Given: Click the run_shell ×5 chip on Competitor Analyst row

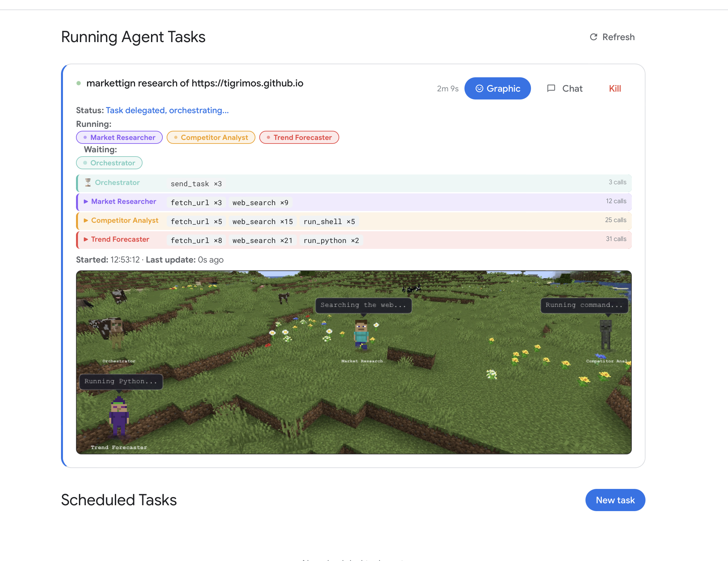Looking at the screenshot, I should point(329,221).
